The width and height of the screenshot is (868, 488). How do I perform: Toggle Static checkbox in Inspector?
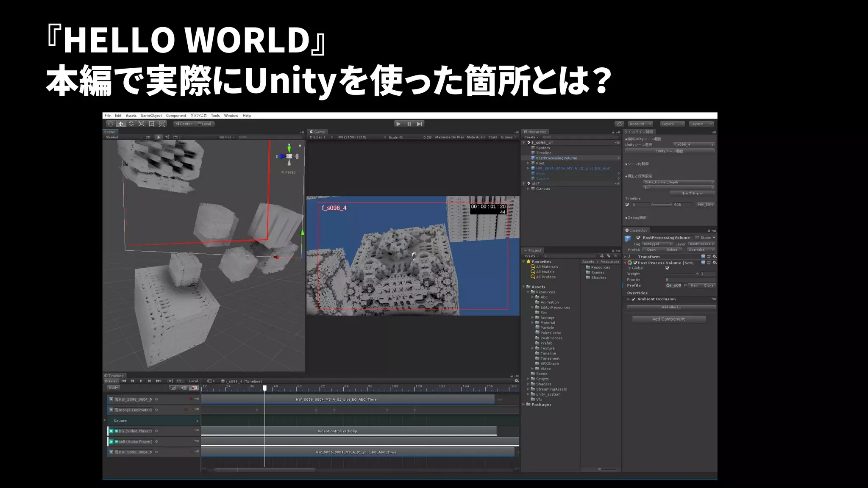click(697, 238)
